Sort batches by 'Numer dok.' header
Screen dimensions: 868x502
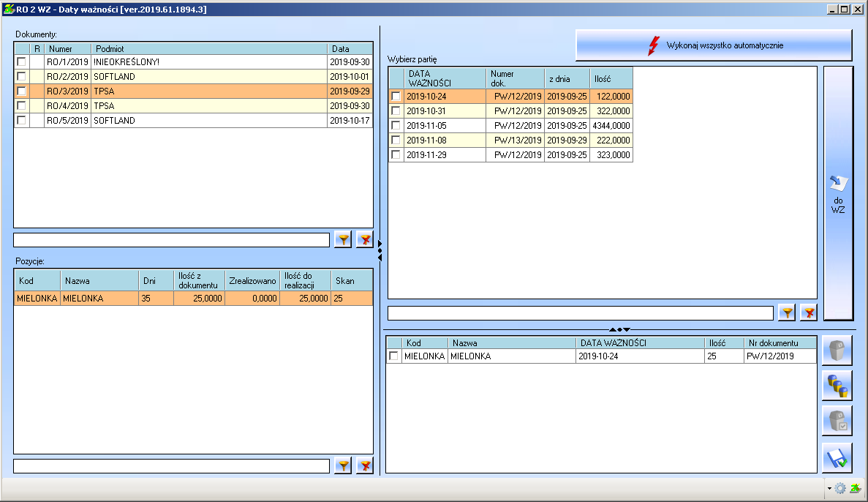pyautogui.click(x=516, y=78)
